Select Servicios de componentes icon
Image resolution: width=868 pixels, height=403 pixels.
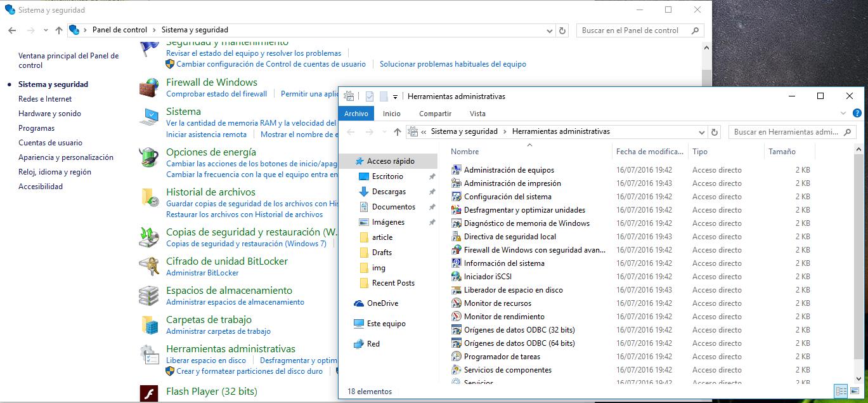(456, 369)
